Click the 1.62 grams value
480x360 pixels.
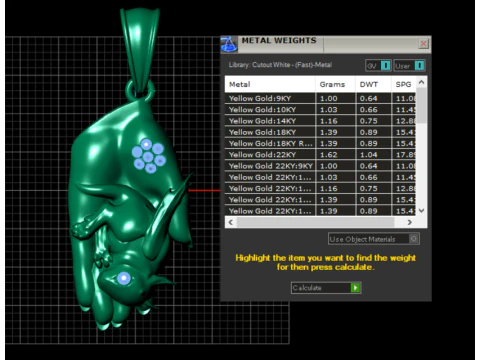tap(329, 155)
